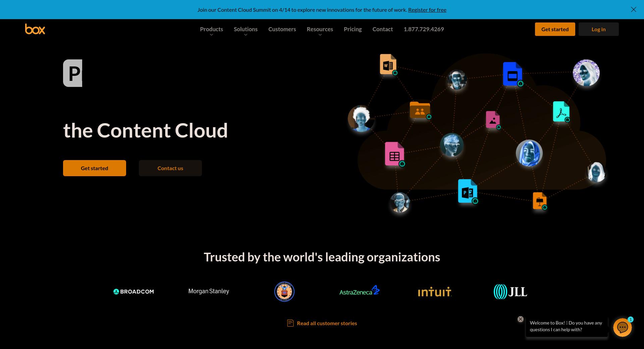Go to Contact in the nav bar
The image size is (644, 349).
(383, 29)
